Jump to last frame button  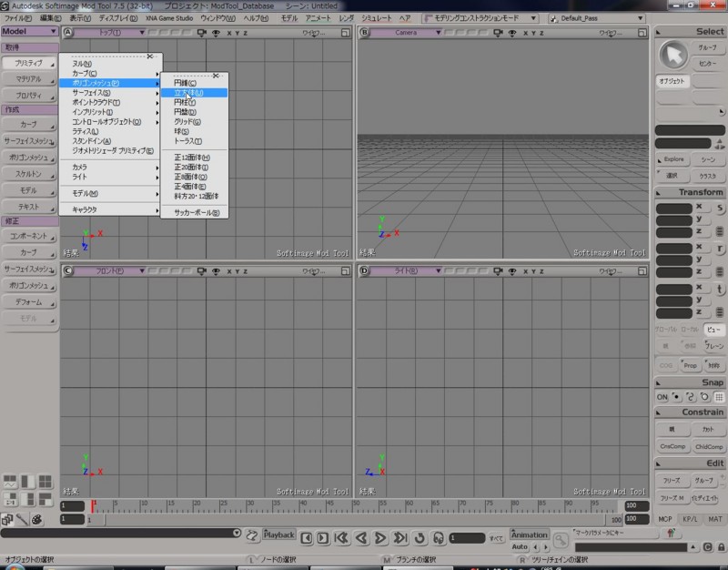point(400,538)
